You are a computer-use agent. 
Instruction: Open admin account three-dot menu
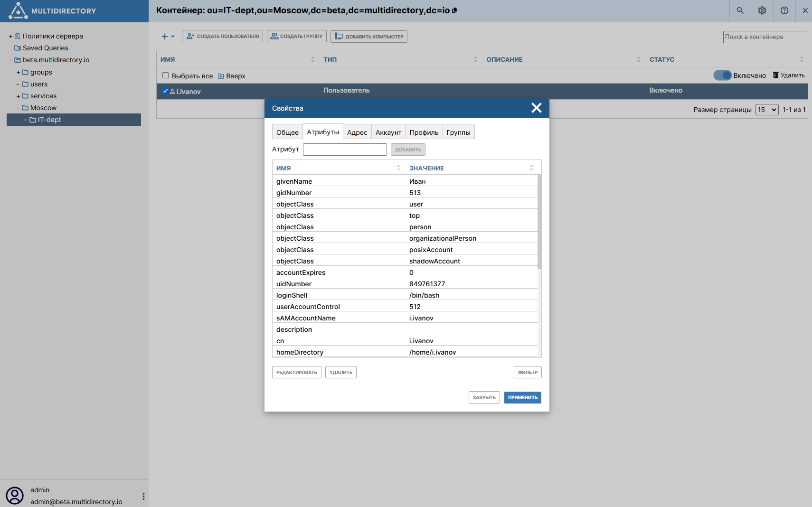pos(143,496)
